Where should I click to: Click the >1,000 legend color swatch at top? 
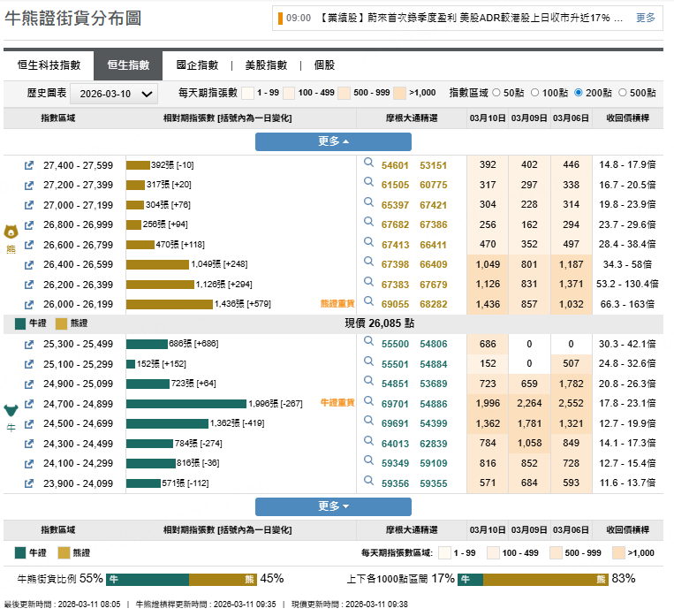tap(400, 93)
